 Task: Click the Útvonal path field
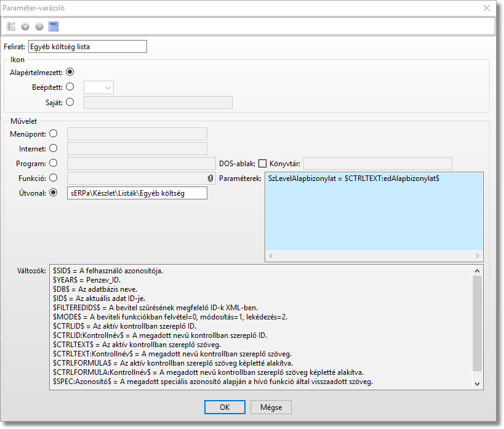point(137,193)
